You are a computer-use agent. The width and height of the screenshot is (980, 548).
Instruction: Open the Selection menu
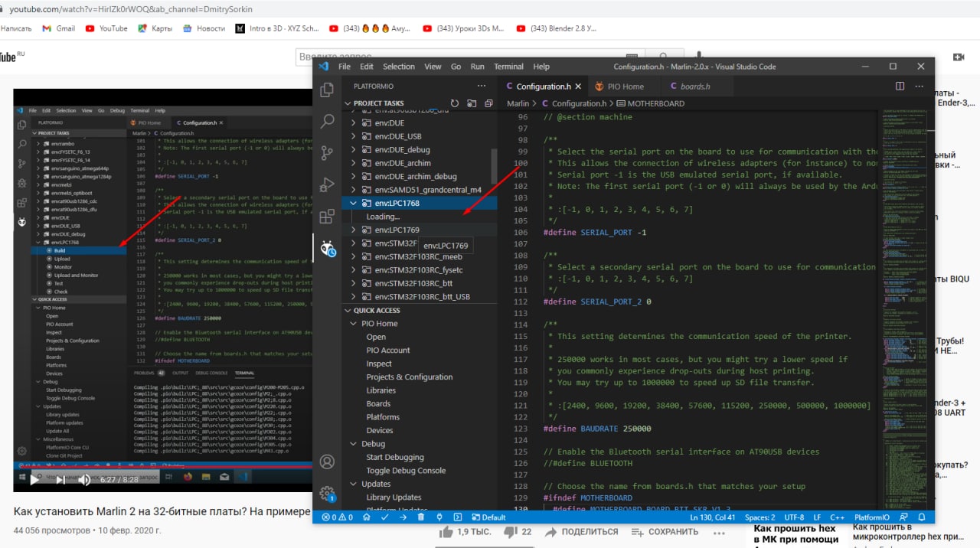click(399, 67)
